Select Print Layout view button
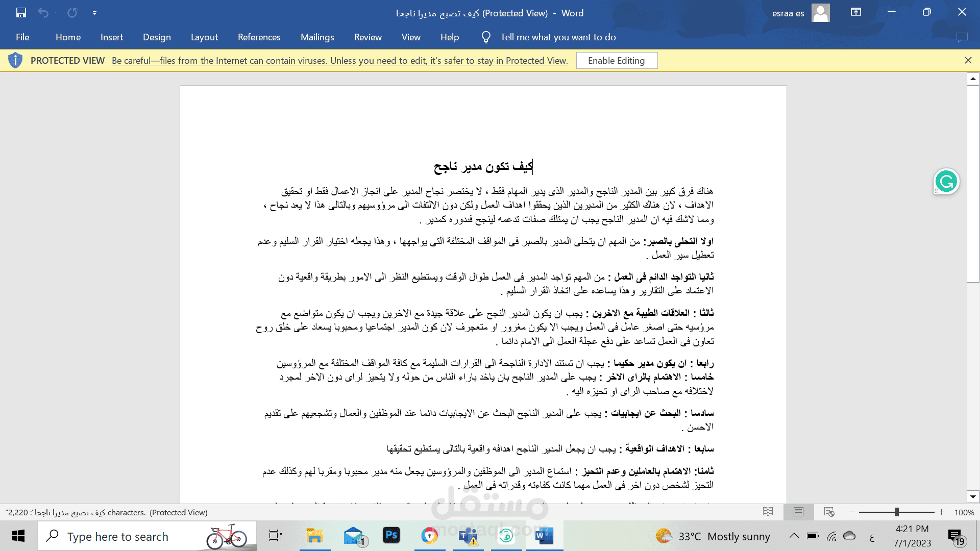Screen dimensions: 980x551 (x=798, y=512)
